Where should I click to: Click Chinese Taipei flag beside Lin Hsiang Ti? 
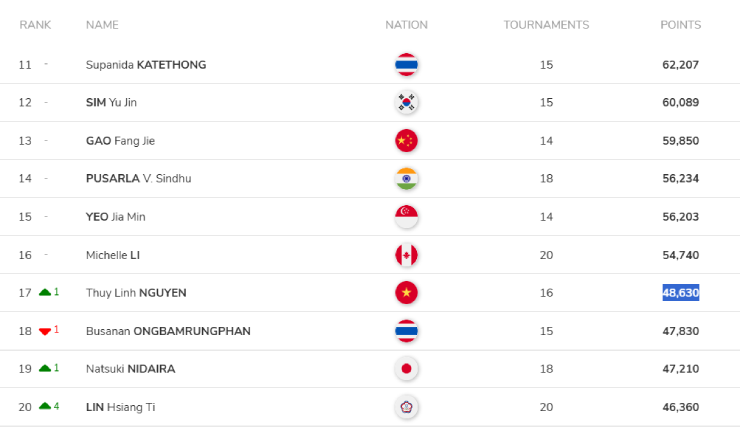[406, 407]
